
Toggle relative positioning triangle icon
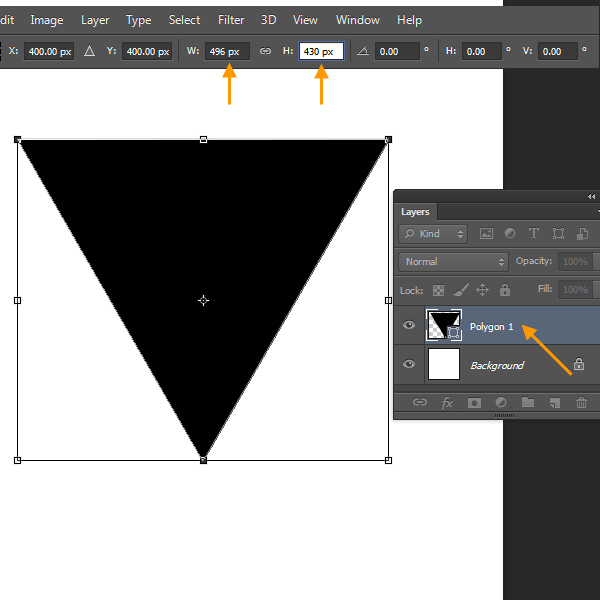[x=90, y=51]
